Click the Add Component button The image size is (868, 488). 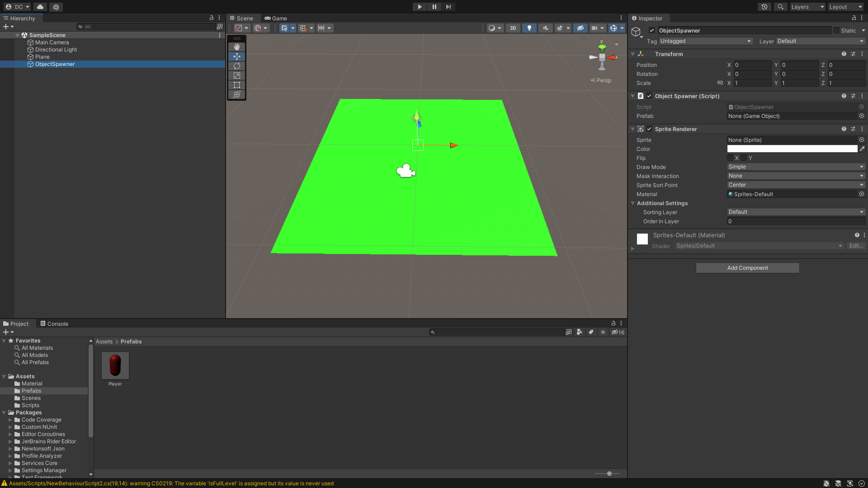pos(747,268)
